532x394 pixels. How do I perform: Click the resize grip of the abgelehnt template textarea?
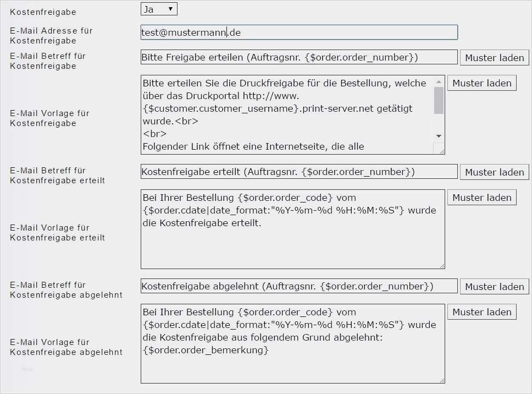tap(441, 379)
